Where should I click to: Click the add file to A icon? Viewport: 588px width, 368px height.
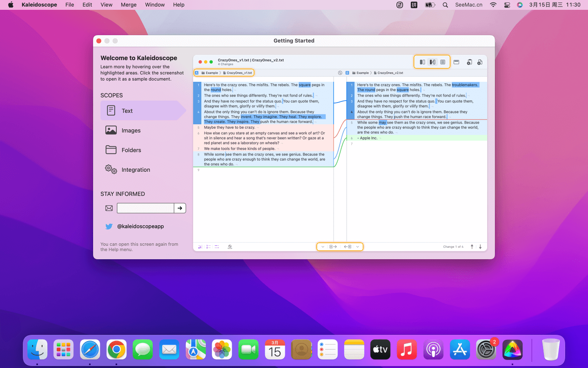point(470,62)
